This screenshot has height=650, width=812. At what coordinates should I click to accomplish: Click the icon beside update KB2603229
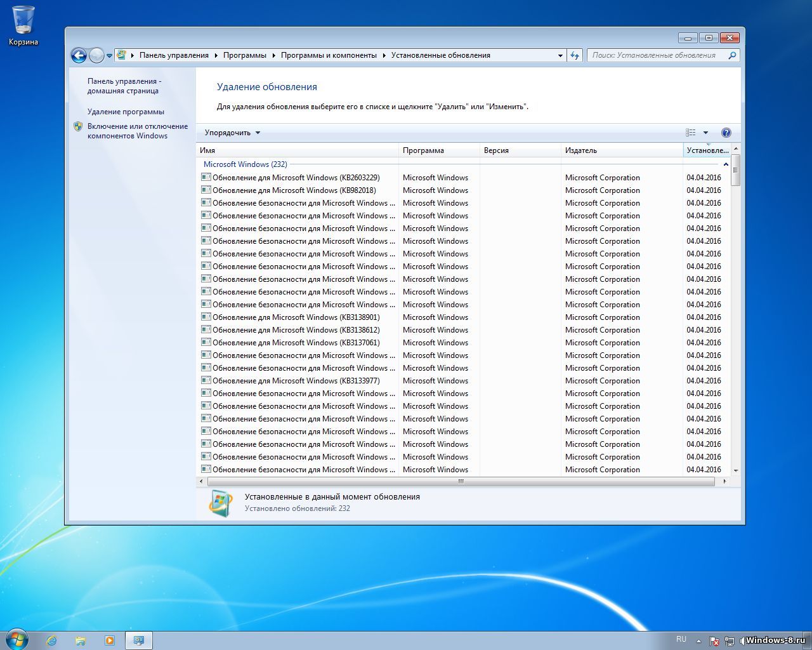tap(206, 177)
